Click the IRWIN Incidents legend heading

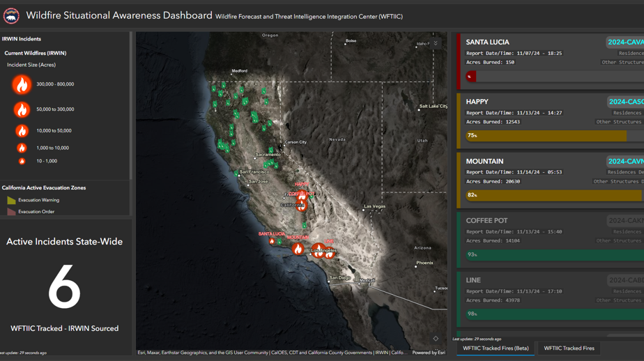click(22, 39)
